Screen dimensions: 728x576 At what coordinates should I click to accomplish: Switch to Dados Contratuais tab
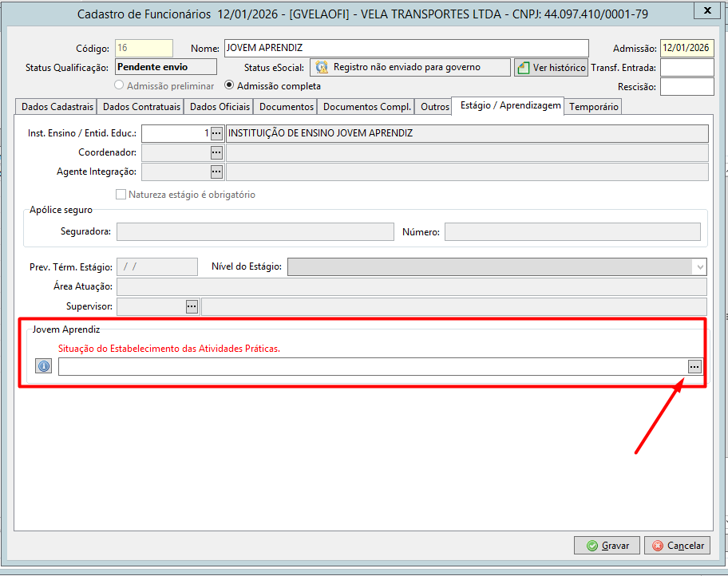point(141,107)
